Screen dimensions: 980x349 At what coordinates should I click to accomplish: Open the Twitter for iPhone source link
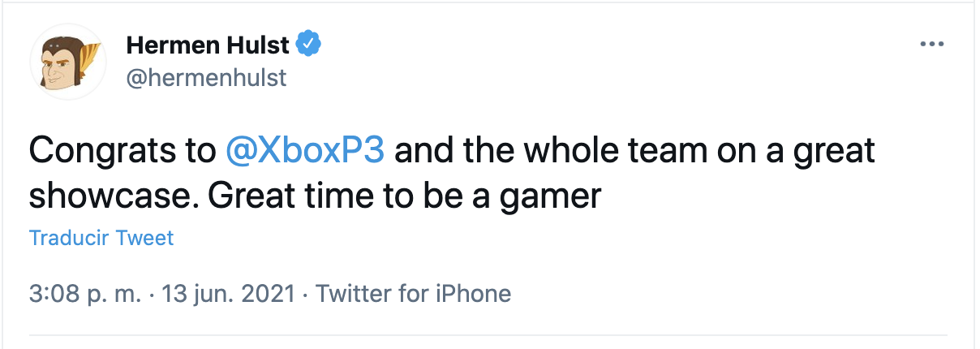(x=413, y=293)
